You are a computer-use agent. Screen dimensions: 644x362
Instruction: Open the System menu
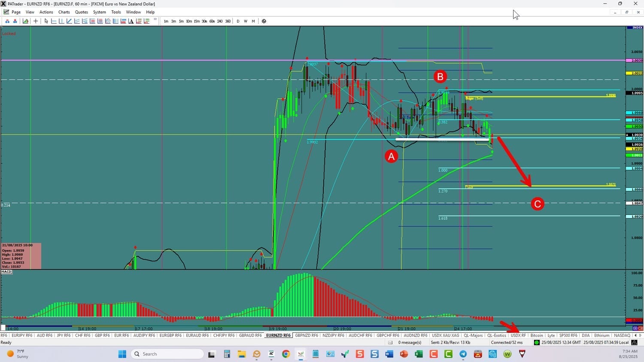point(100,12)
